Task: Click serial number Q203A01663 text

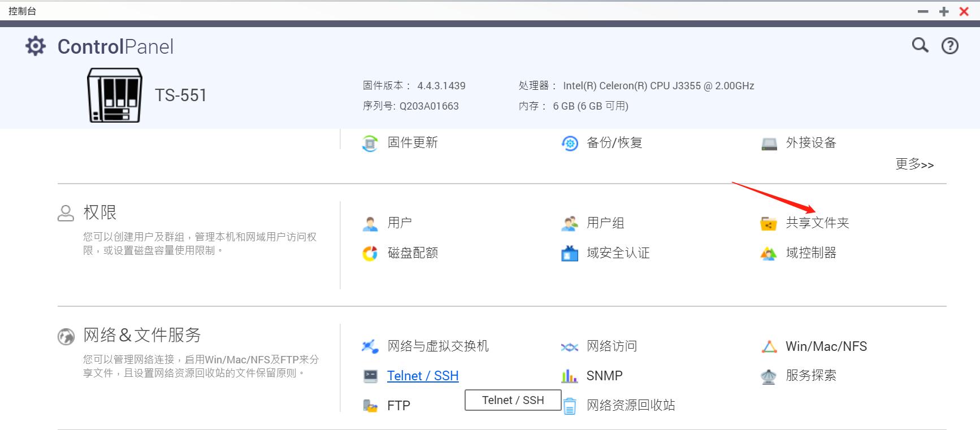Action: (x=429, y=106)
